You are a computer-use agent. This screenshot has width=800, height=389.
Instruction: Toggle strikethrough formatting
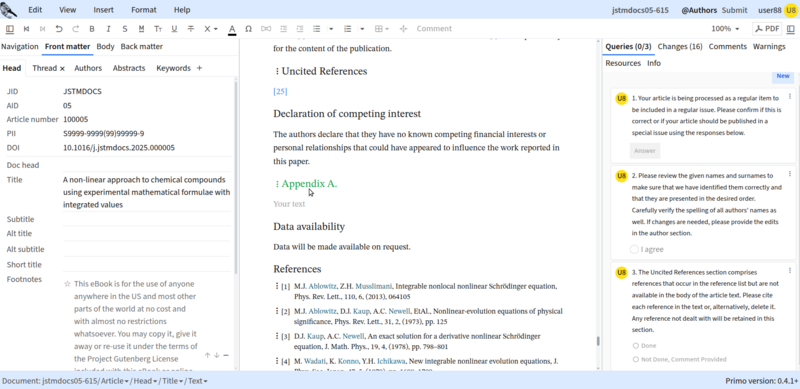191,29
